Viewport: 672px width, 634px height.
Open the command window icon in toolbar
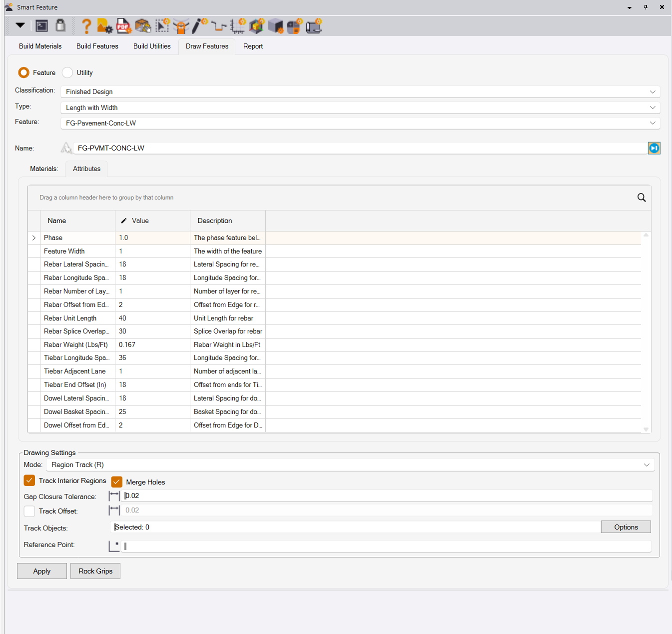42,26
